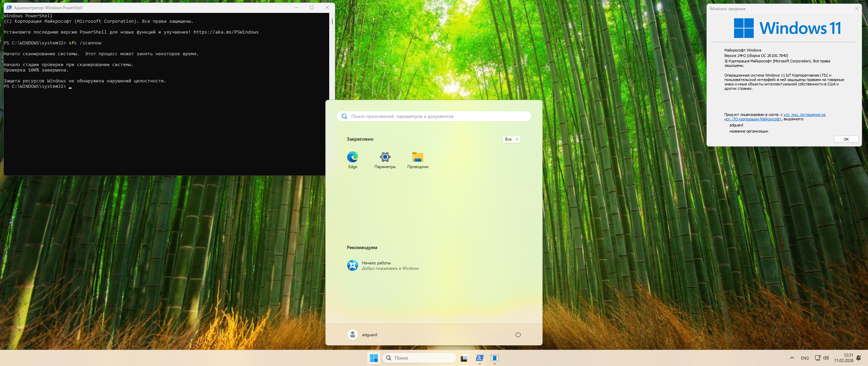The width and height of the screenshot is (868, 366).
Task: Launch Проводник file explorer
Action: 418,160
